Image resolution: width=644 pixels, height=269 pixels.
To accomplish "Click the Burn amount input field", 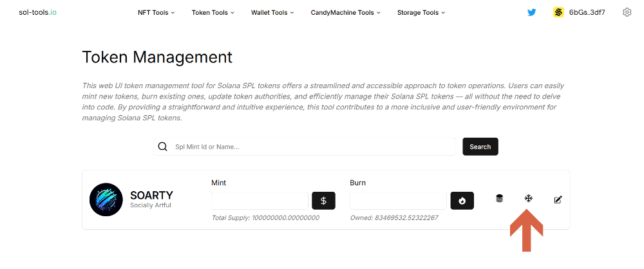I will pyautogui.click(x=398, y=201).
